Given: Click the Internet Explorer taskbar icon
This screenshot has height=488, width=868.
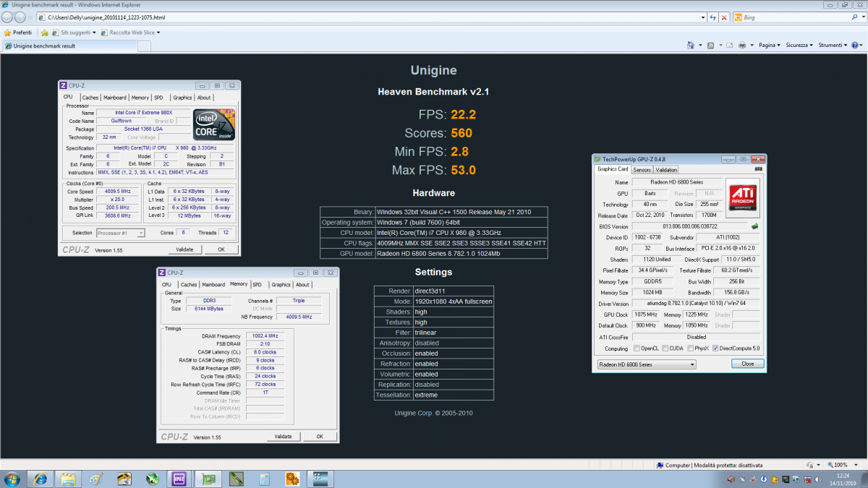Looking at the screenshot, I should click(41, 479).
